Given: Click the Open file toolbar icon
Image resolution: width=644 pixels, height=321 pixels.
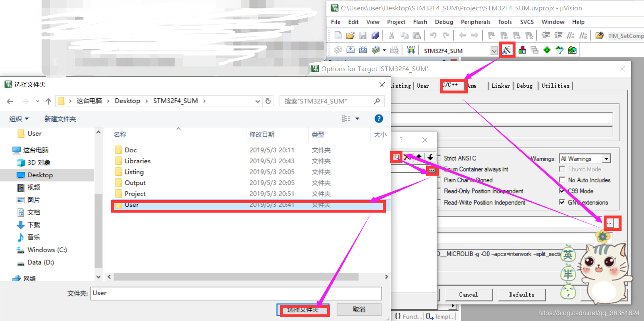Looking at the screenshot, I should click(x=350, y=35).
